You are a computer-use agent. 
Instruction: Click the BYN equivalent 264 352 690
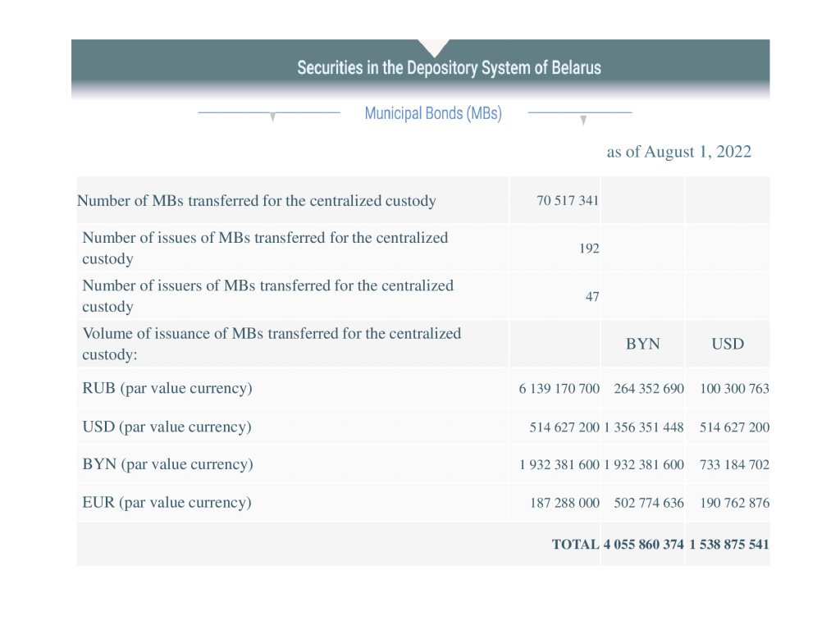pos(649,389)
